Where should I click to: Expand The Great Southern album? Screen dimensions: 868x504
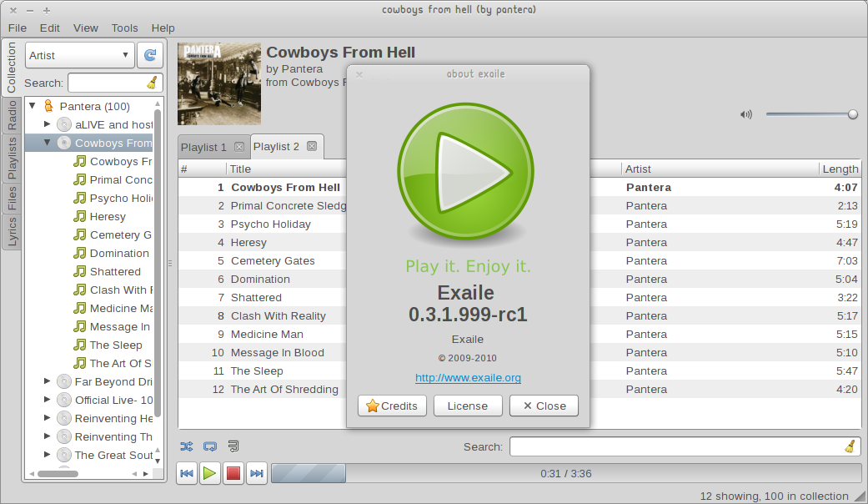point(47,454)
